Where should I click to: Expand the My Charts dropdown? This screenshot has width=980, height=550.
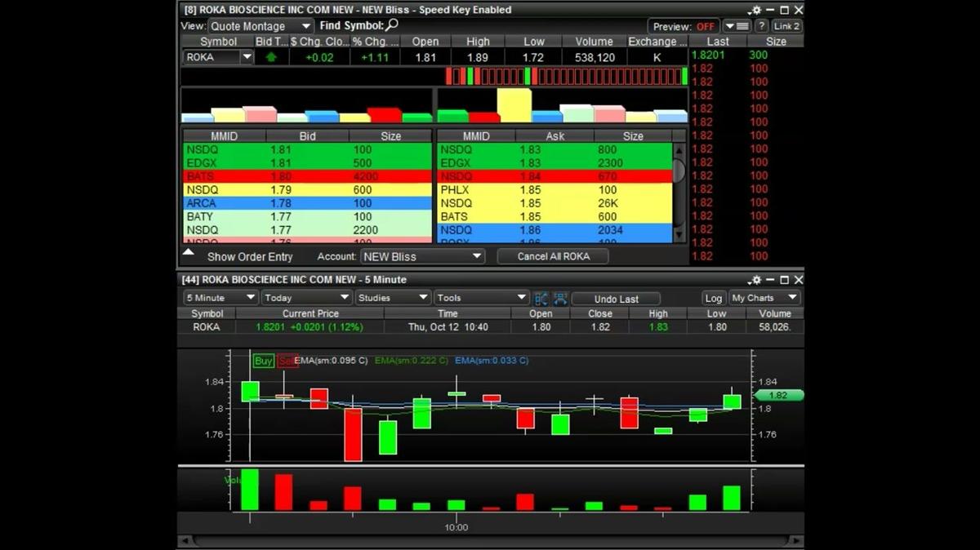coord(764,298)
